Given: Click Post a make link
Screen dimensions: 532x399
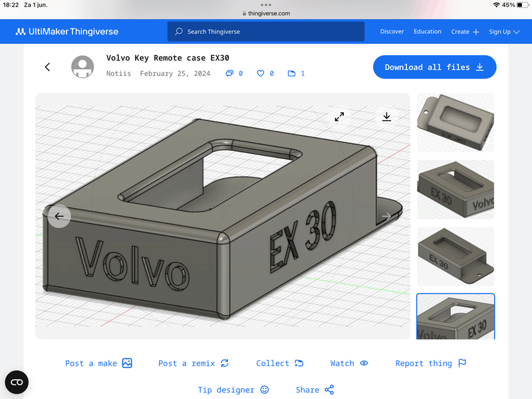Looking at the screenshot, I should tap(98, 363).
